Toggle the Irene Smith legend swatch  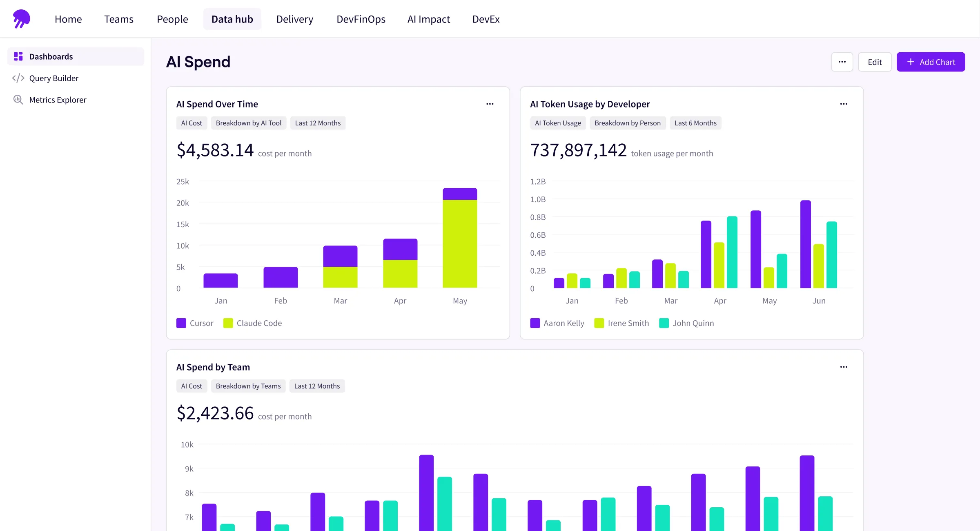tap(599, 323)
